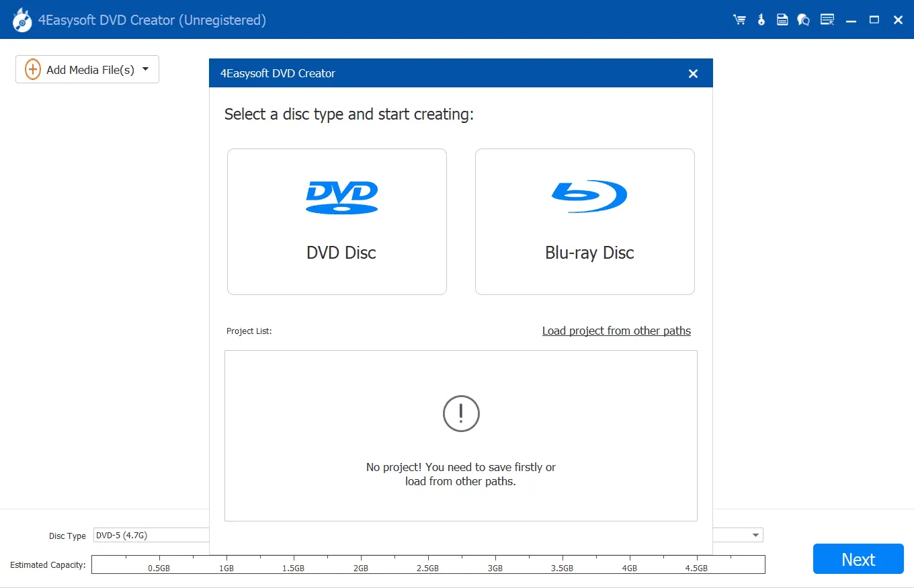This screenshot has height=588, width=914.
Task: Click the 'Select a disc type and start creating:' heading
Action: pos(349,114)
